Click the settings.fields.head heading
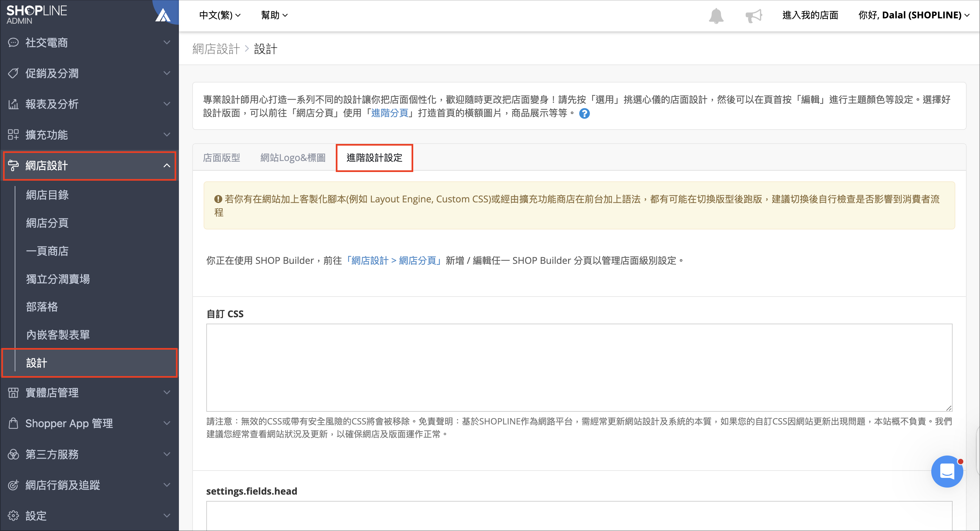 click(251, 491)
